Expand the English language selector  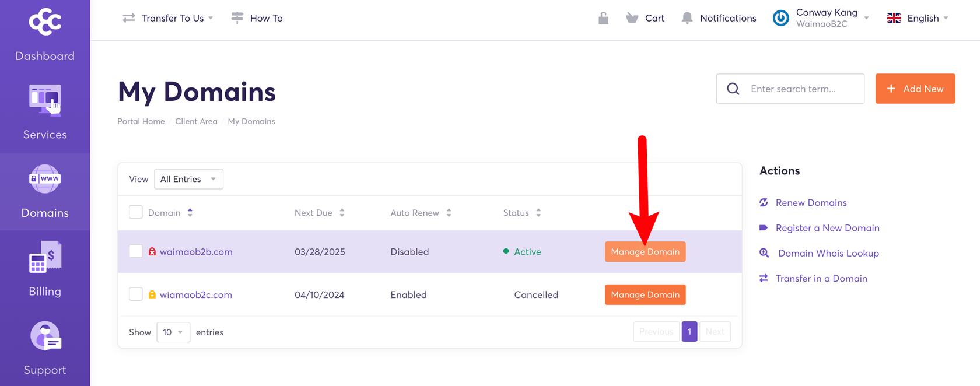(918, 18)
